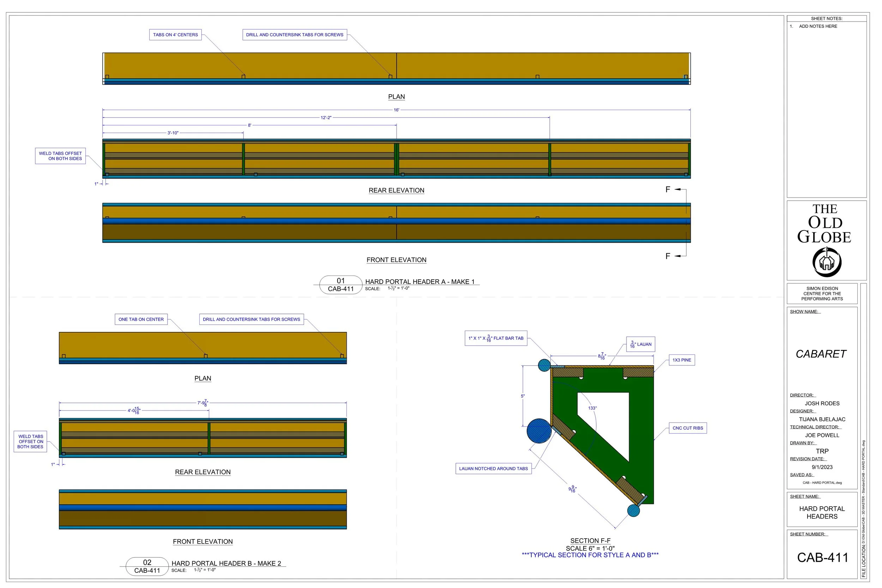Click the HARD PORTAL HEADER A - MAKE 1 title
The image size is (882, 588).
pyautogui.click(x=419, y=281)
